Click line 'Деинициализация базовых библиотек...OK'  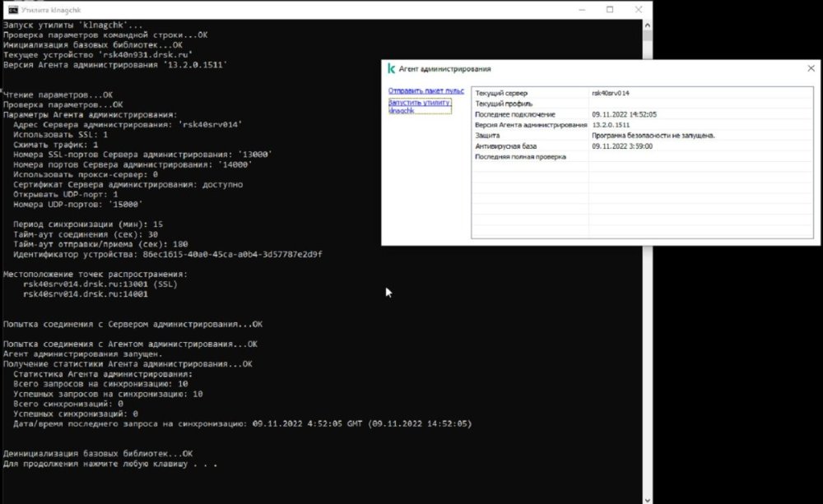pos(98,453)
